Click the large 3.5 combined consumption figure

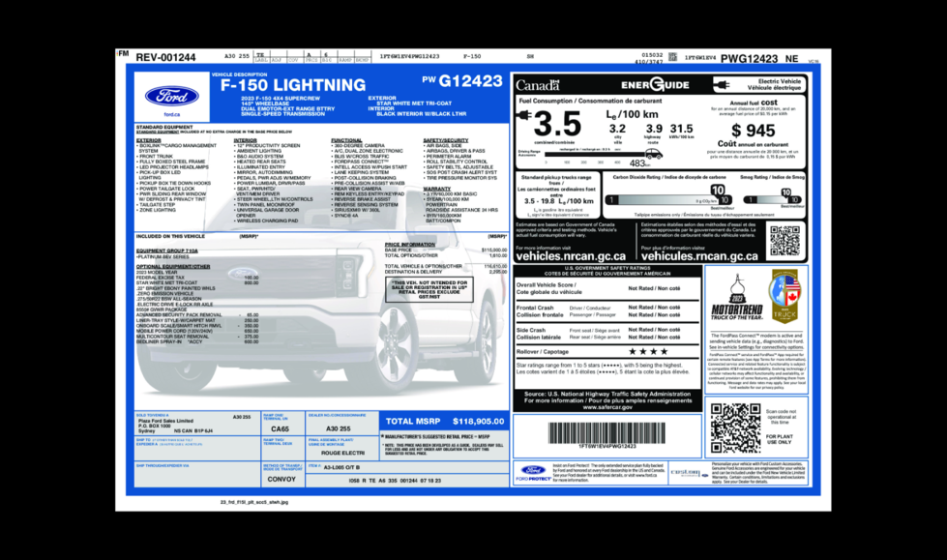coord(557,124)
